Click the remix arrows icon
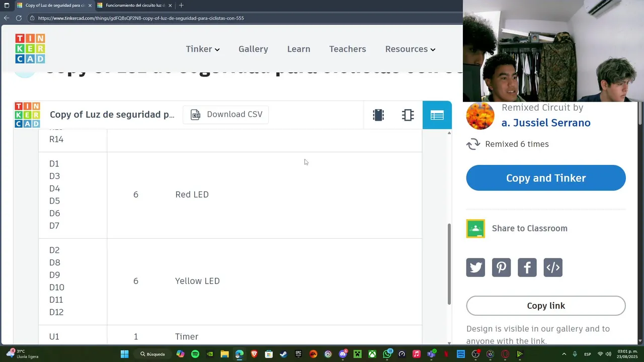Screen dimensions: 644x362 473,144
